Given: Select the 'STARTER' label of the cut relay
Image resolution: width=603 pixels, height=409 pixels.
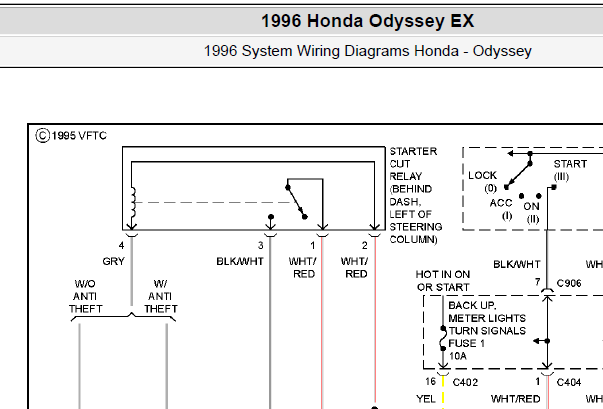Looking at the screenshot, I should pyautogui.click(x=413, y=151).
